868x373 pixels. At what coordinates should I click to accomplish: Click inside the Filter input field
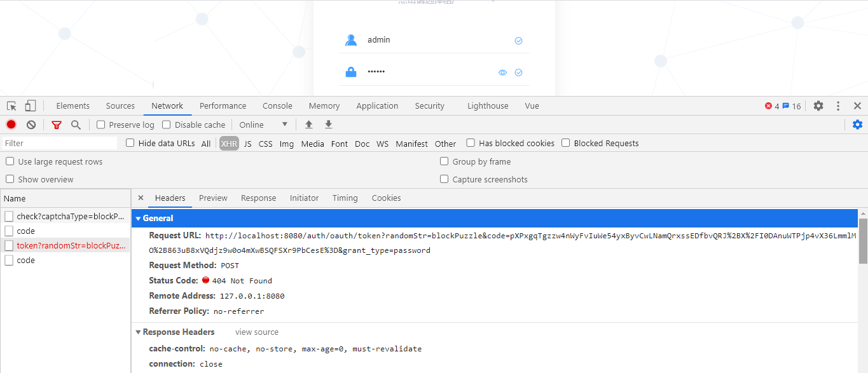57,143
